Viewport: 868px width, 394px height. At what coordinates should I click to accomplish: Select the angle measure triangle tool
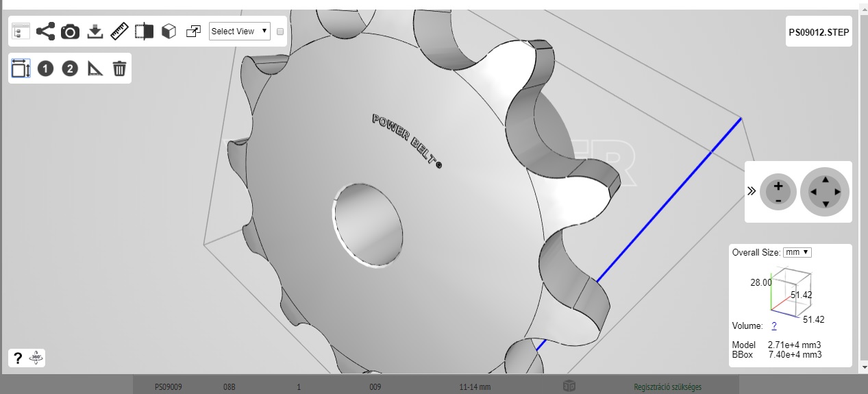tap(95, 69)
